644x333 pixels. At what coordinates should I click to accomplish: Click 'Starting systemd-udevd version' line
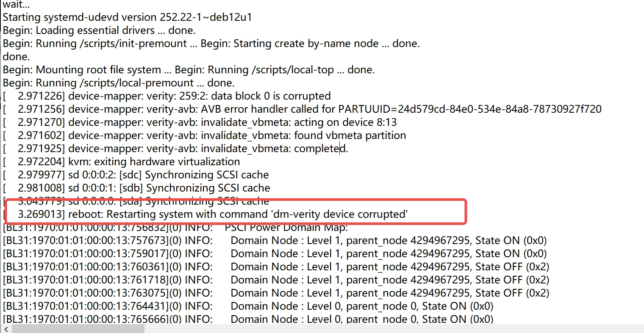(x=127, y=17)
